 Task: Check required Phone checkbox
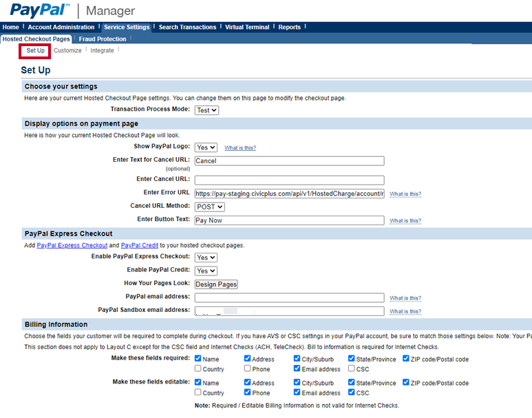(247, 368)
